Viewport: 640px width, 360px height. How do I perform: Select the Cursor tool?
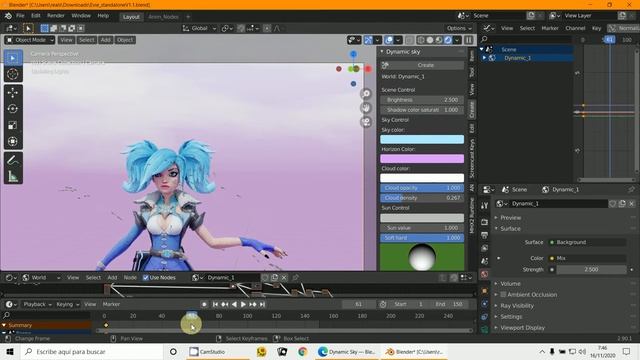[13, 74]
